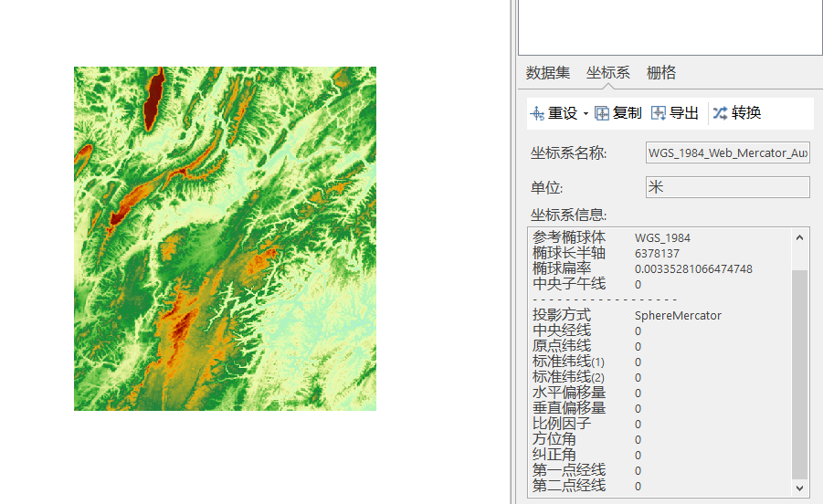The image size is (823, 504).
Task: Click the 转换 transform icon
Action: click(x=720, y=113)
